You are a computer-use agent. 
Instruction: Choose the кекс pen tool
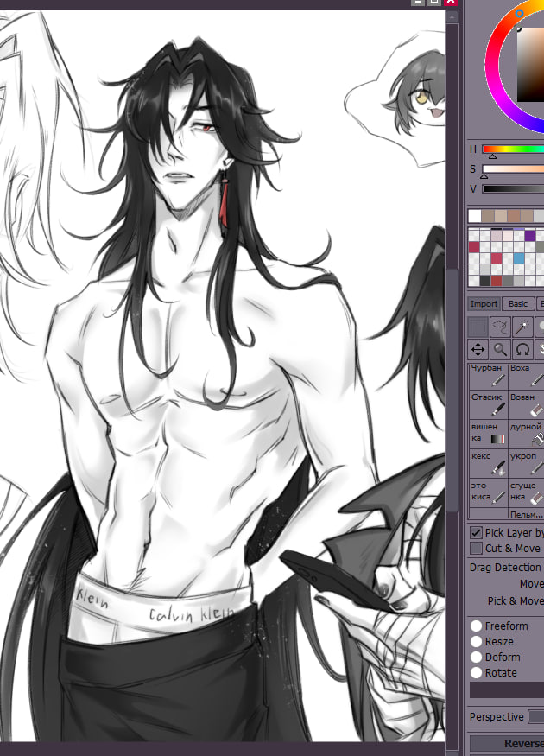(x=488, y=463)
